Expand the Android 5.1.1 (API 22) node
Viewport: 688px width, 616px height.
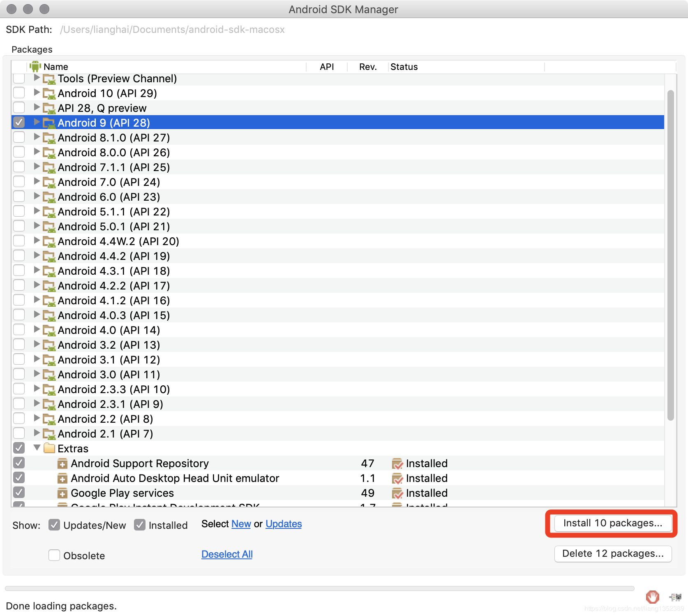[37, 211]
